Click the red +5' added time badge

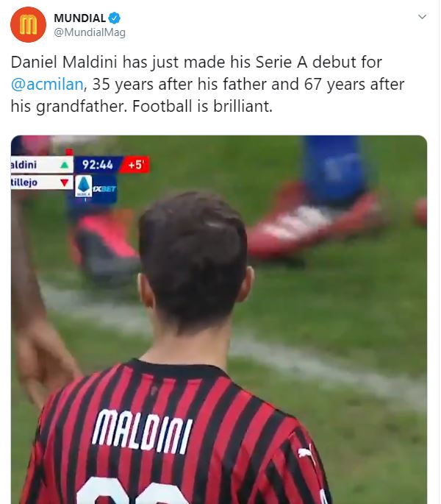(x=135, y=165)
